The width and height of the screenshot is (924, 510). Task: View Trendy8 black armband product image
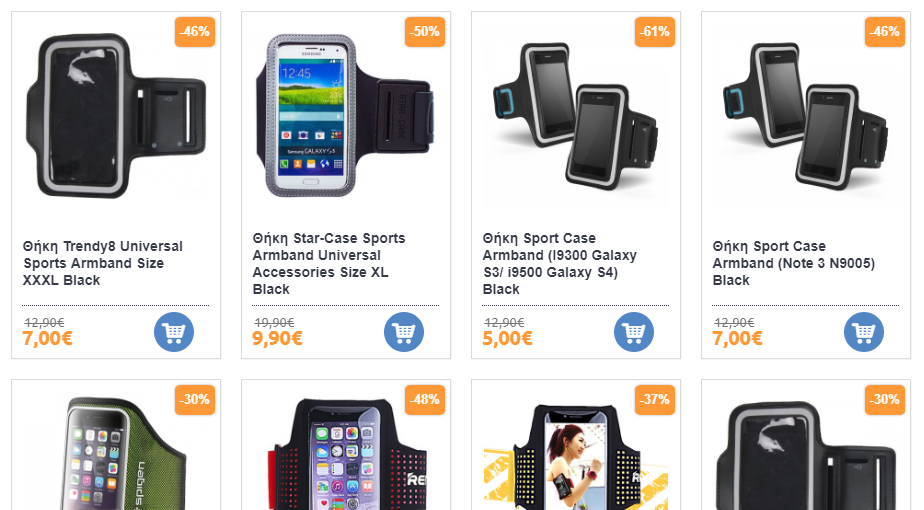[x=116, y=116]
